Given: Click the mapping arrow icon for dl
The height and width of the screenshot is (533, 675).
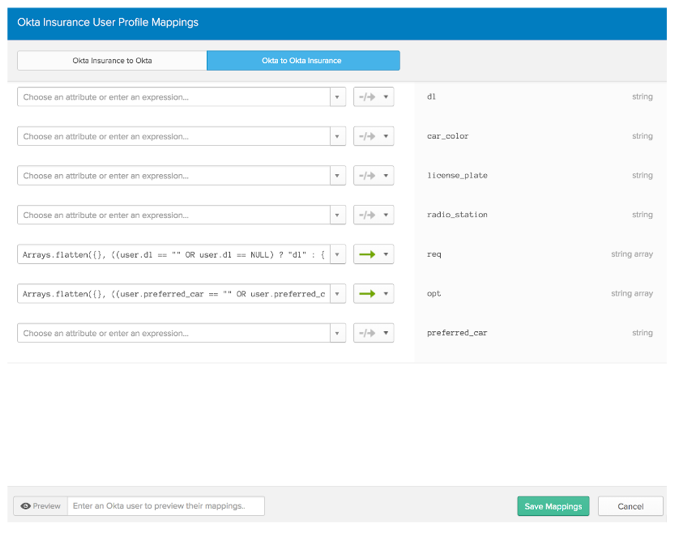Looking at the screenshot, I should tap(368, 97).
